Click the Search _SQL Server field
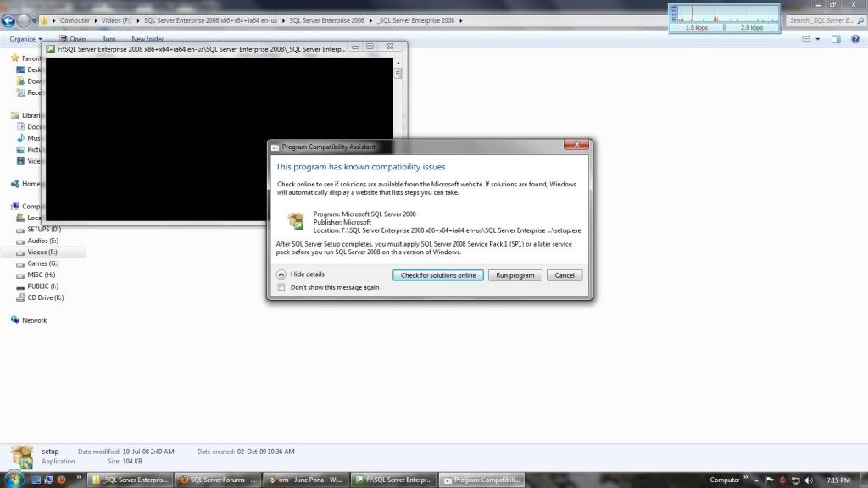Viewport: 868px width, 488px height. point(821,20)
